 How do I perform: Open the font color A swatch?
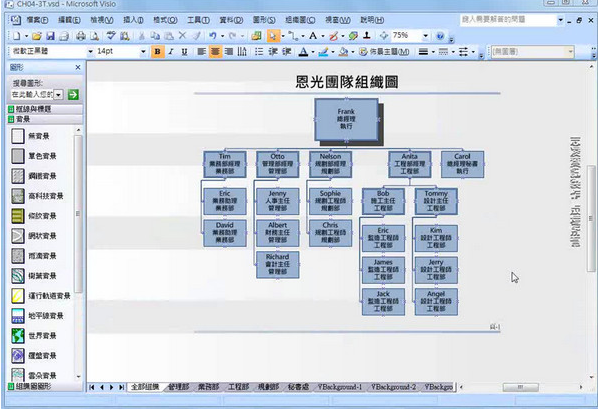[x=303, y=52]
